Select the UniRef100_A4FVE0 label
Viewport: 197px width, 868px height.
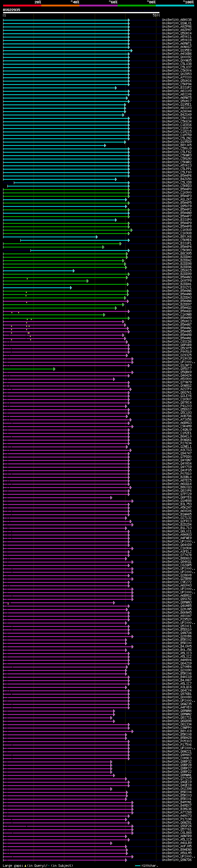click(x=177, y=708)
